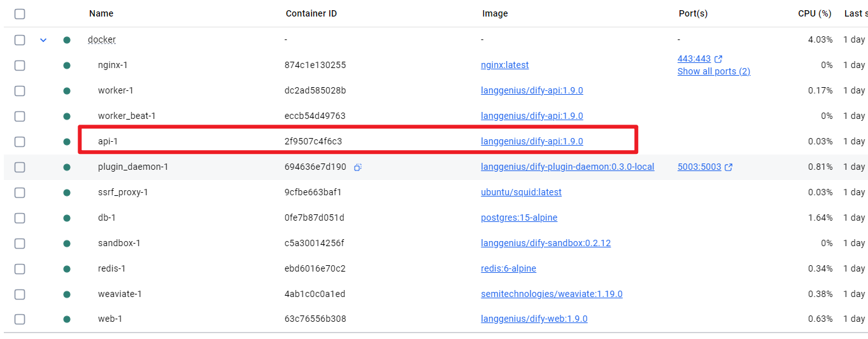Open the postgres:15-alpine image link
This screenshot has height=339, width=868.
click(x=518, y=218)
